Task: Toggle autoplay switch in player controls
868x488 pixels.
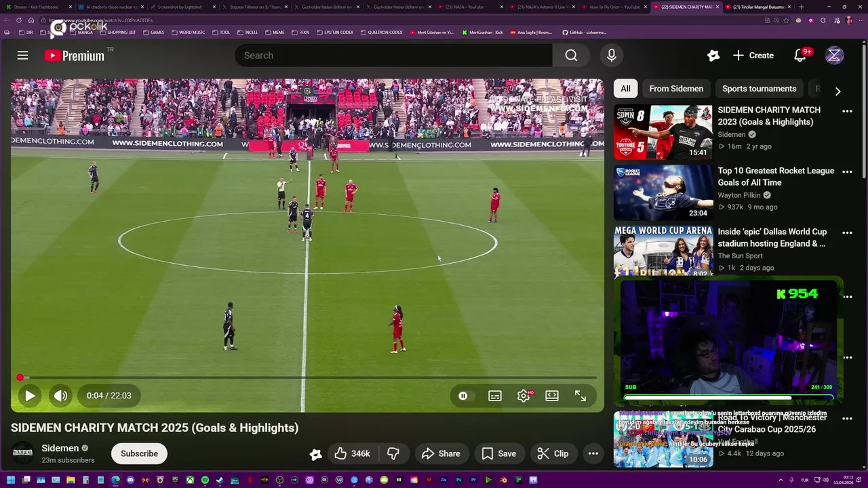Action: point(463,396)
